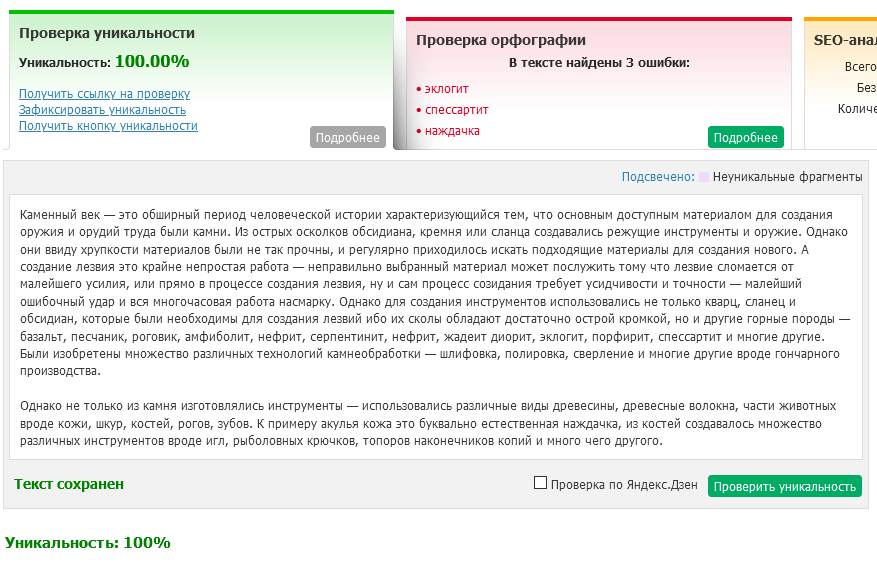Click the "Подсвечено:" link
877x567 pixels.
pyautogui.click(x=657, y=177)
